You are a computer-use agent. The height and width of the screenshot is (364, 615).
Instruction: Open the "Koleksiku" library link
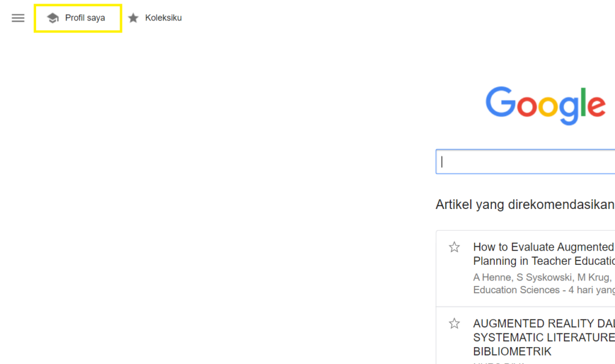click(x=163, y=18)
